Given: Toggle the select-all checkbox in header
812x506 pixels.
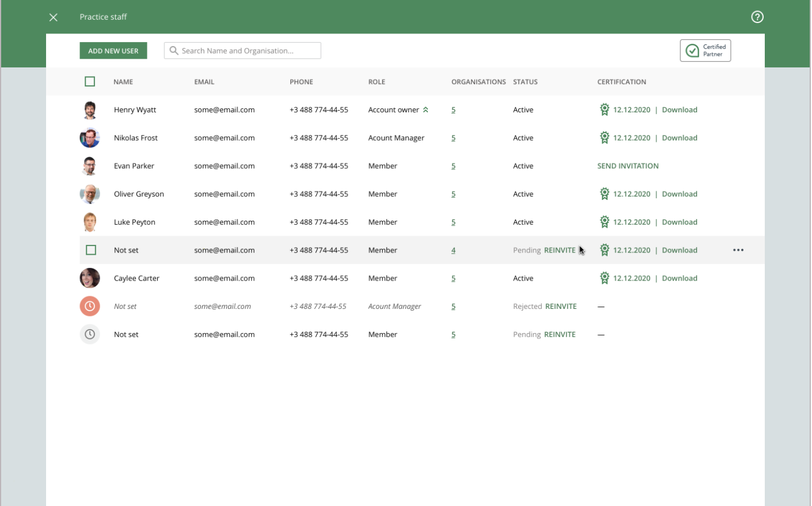Looking at the screenshot, I should coord(90,82).
